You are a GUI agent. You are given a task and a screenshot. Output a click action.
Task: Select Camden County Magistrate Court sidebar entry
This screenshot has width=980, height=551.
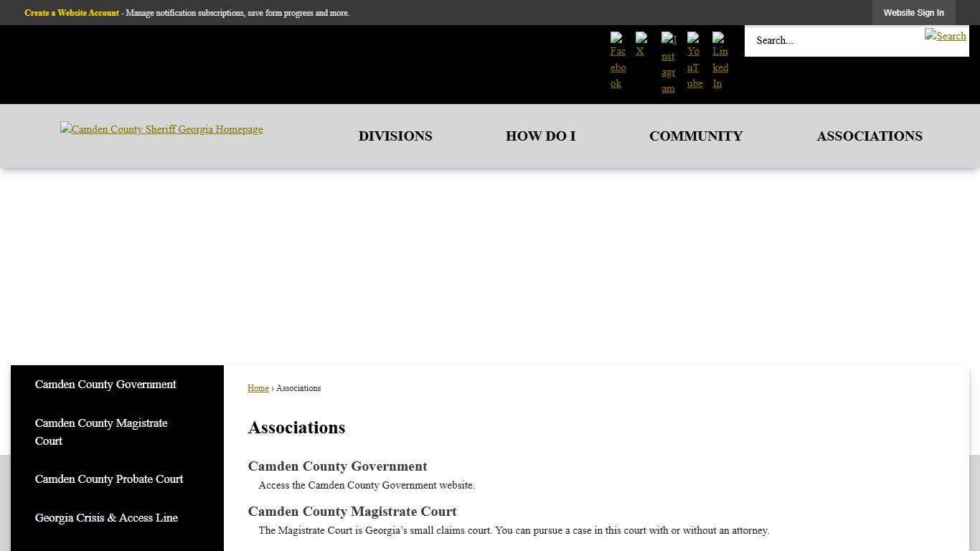pyautogui.click(x=101, y=432)
